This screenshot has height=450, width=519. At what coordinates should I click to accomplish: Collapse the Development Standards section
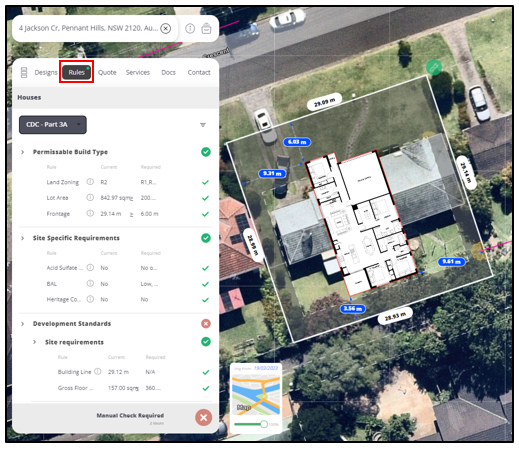[x=23, y=324]
